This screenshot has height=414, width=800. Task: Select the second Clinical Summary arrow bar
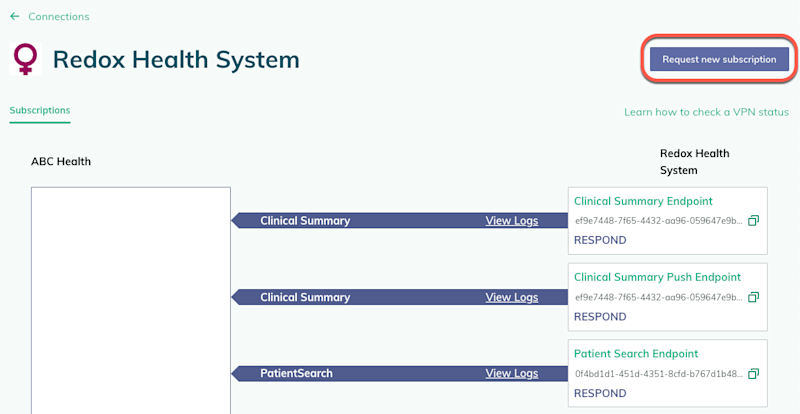(399, 297)
